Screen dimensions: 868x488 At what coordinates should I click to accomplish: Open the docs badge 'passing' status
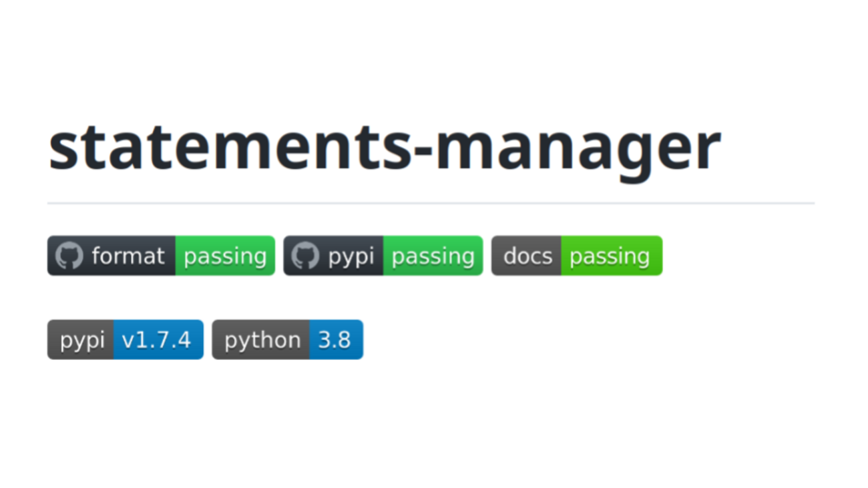[x=610, y=256]
